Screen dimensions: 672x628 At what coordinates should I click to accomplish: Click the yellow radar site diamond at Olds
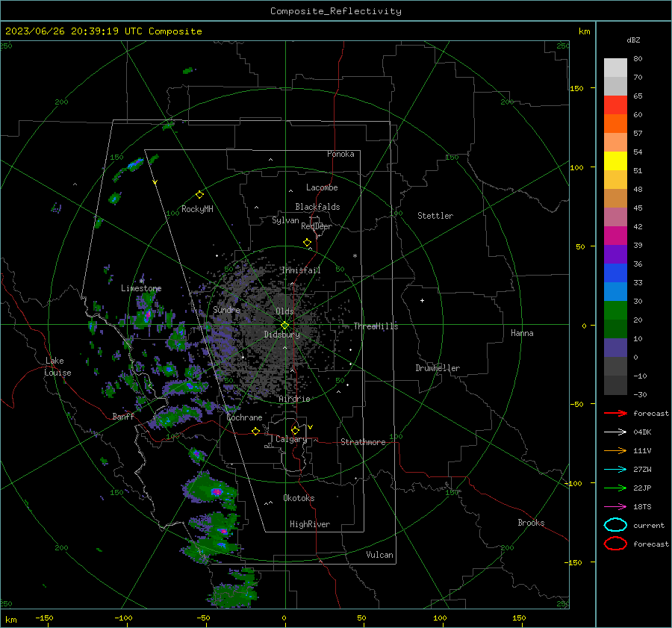click(284, 326)
